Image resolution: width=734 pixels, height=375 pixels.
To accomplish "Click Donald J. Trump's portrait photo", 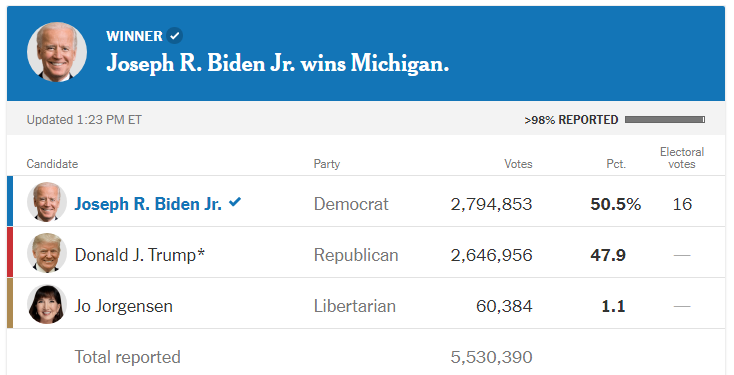I will click(x=47, y=253).
